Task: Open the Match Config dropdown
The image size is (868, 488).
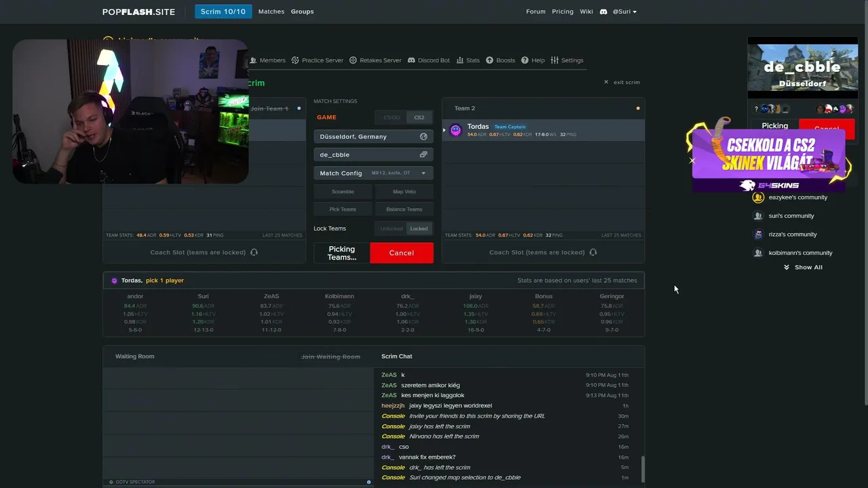Action: tap(373, 173)
